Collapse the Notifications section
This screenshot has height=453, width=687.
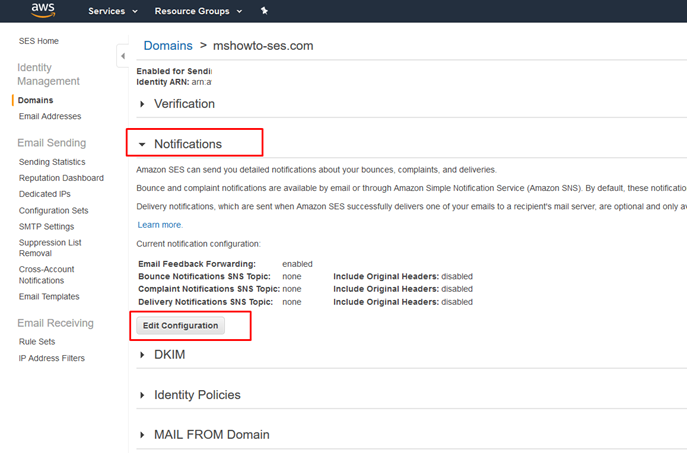pos(181,144)
